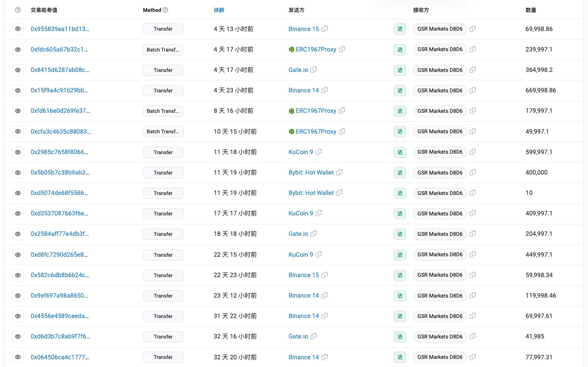This screenshot has width=588, height=367.
Task: Open the KuCoin 9 sender in the 449,997.1 row
Action: [301, 255]
